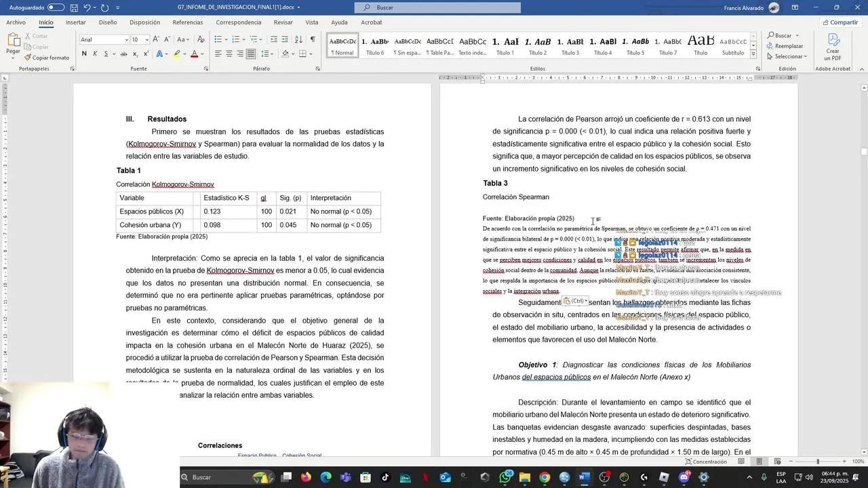Apply strikethrough formatting
Image resolution: width=868 pixels, height=488 pixels.
(x=123, y=54)
